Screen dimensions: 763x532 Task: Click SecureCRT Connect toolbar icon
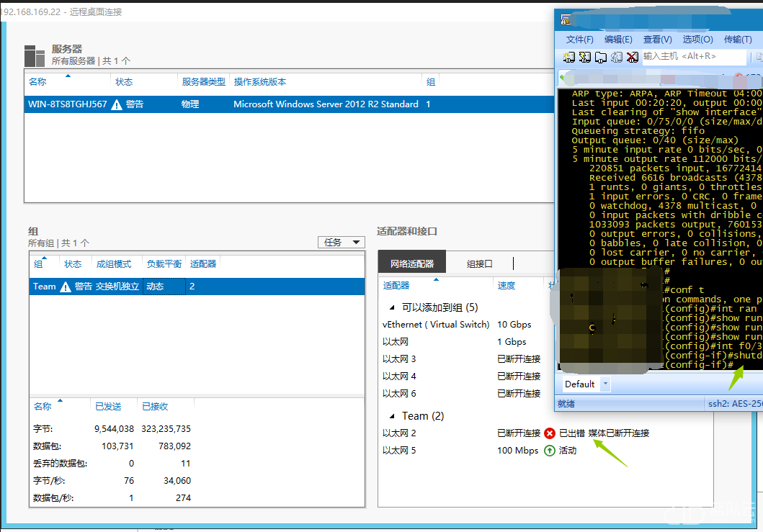point(569,58)
